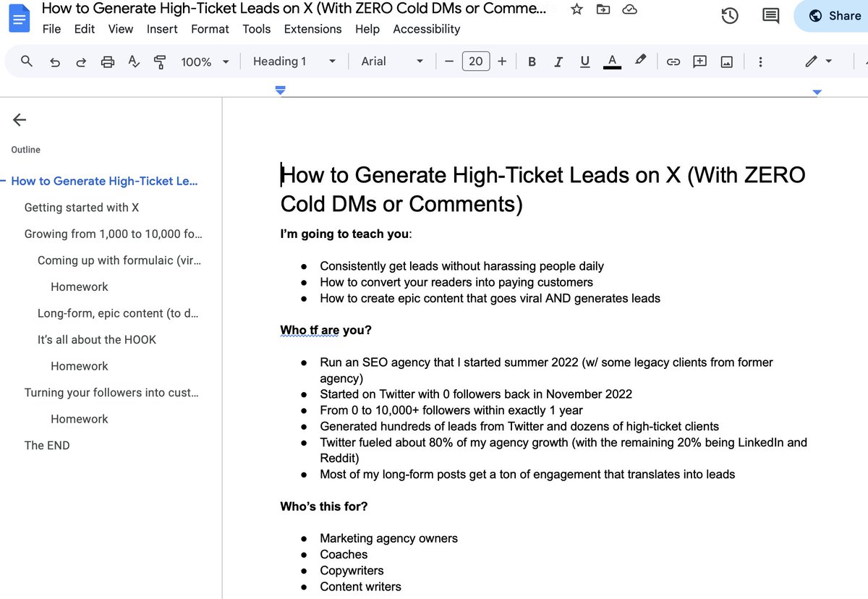The image size is (868, 599).
Task: Jump to 'It's all about the HOOK' outline item
Action: [x=97, y=339]
